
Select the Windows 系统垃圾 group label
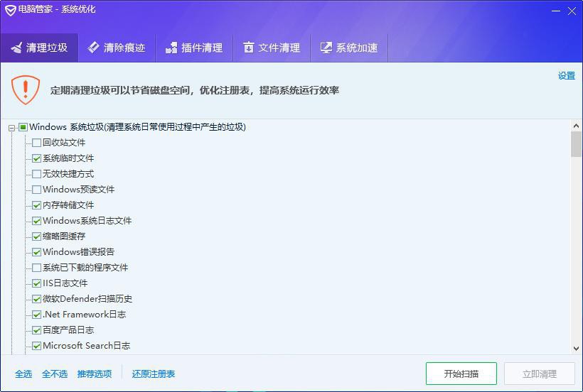137,127
